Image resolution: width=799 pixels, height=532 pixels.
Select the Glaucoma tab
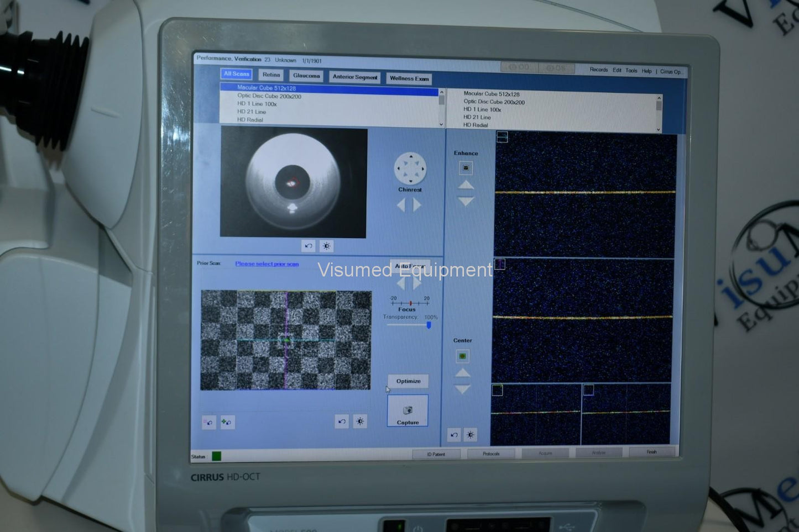(306, 76)
